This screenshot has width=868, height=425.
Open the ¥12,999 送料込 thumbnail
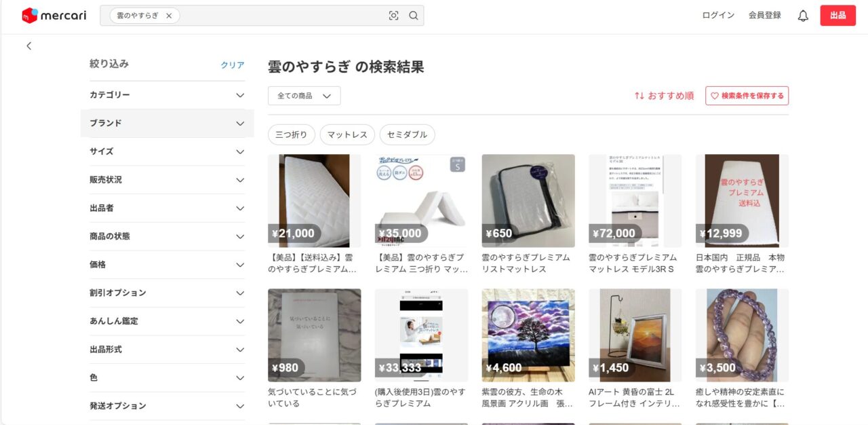(742, 201)
